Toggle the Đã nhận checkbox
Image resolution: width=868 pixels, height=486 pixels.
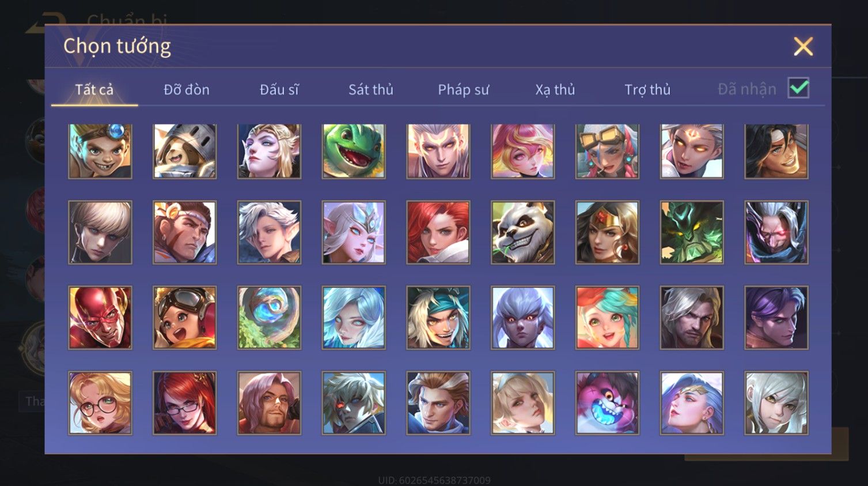tap(798, 88)
